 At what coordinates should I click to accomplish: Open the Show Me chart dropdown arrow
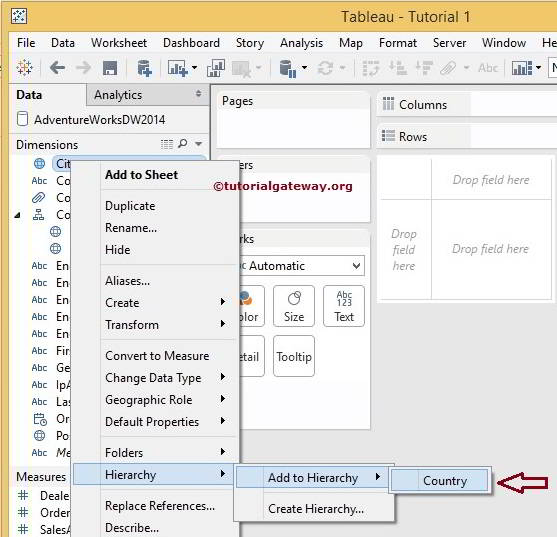539,67
